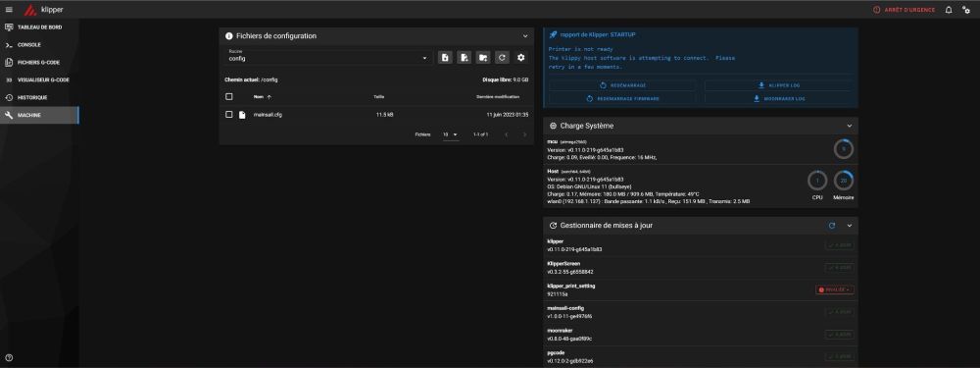
Task: Toggle the hamburger navigation menu
Action: point(9,10)
